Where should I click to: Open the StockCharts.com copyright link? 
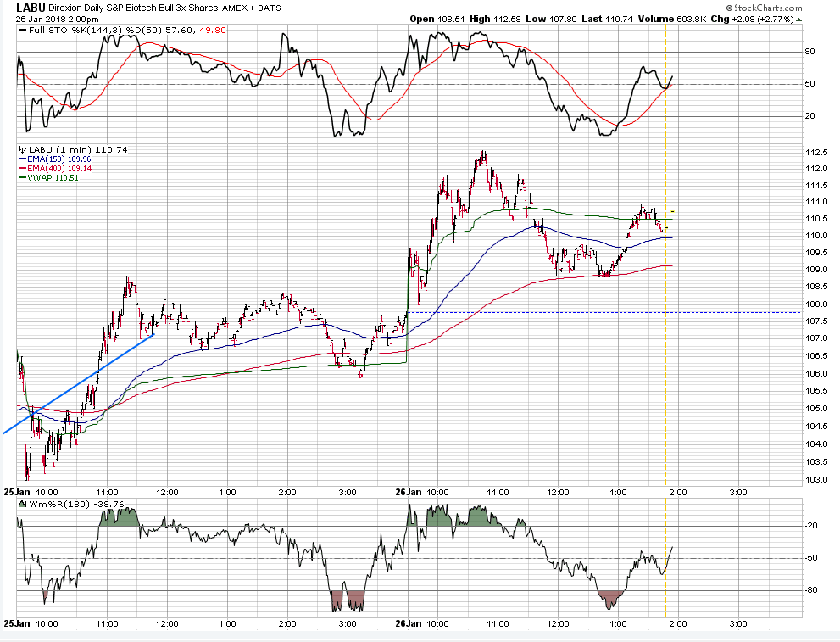pyautogui.click(x=764, y=8)
